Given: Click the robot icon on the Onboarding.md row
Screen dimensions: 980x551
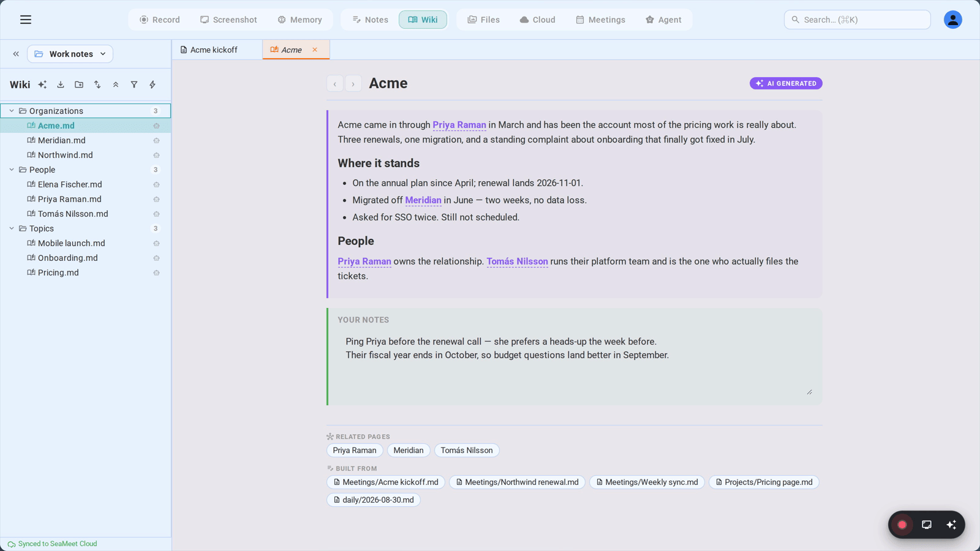Looking at the screenshot, I should 156,258.
